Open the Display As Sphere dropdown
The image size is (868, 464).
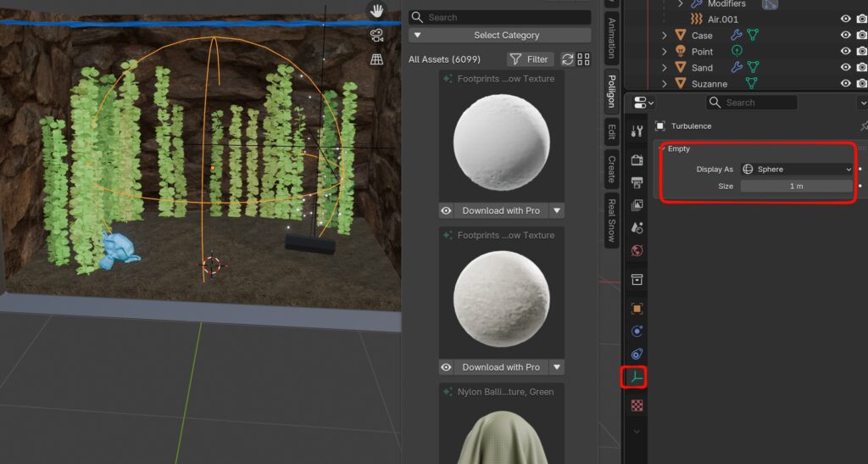(796, 169)
